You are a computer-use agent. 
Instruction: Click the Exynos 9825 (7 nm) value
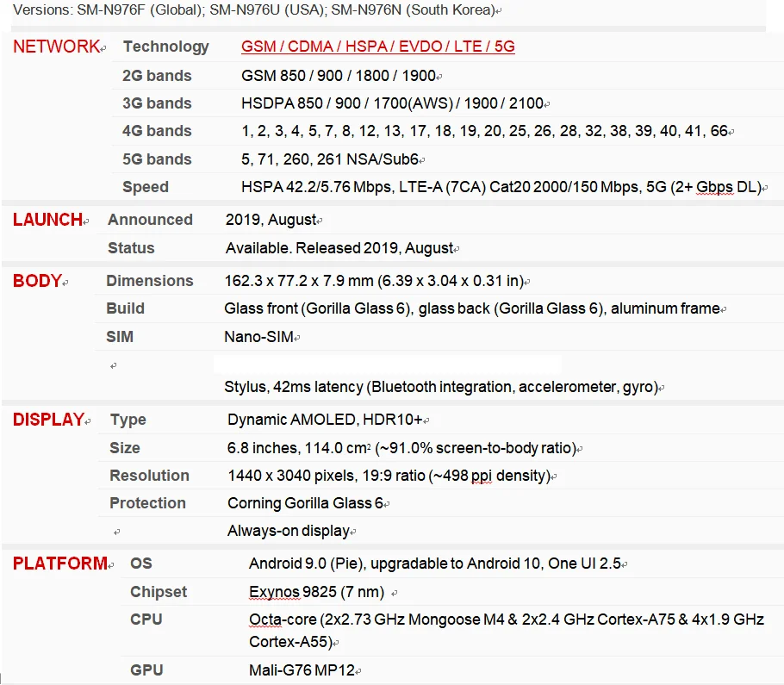pyautogui.click(x=316, y=592)
